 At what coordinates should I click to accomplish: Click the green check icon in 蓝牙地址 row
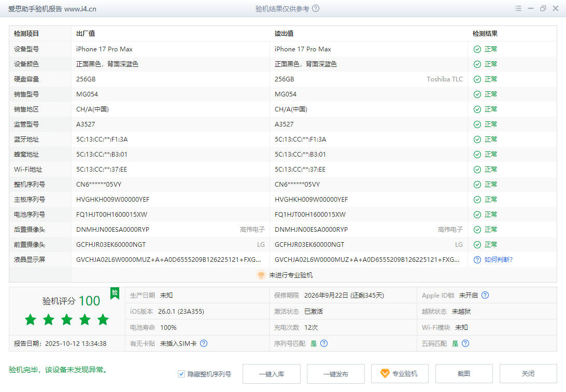point(477,139)
